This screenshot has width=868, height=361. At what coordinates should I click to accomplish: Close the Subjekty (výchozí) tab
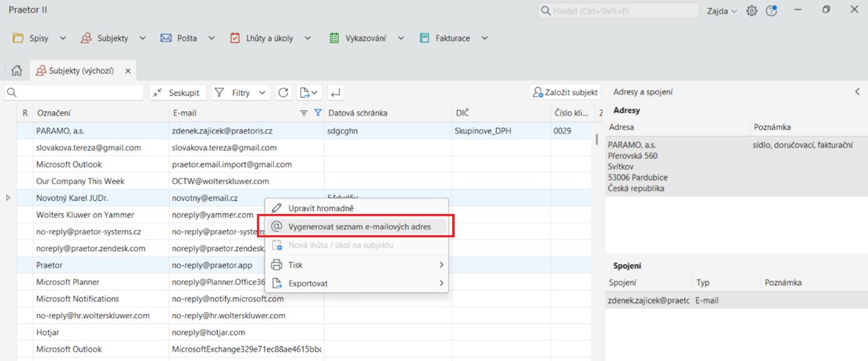click(x=128, y=71)
